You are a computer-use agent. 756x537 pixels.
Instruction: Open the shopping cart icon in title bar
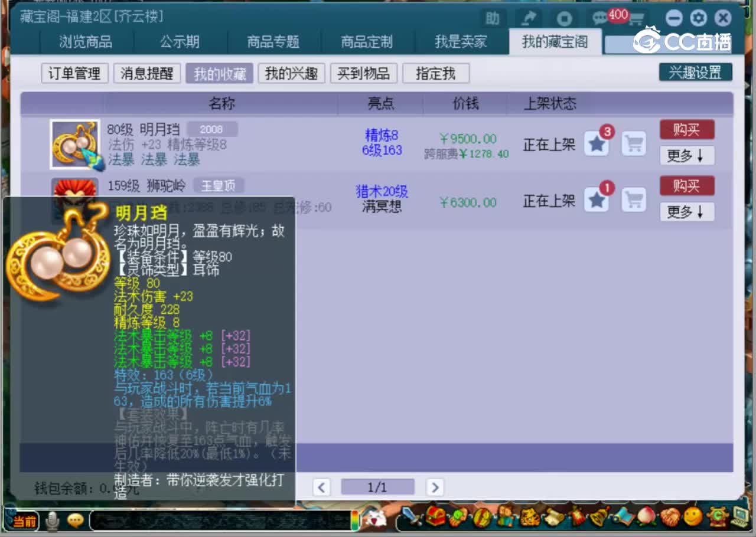pos(636,19)
